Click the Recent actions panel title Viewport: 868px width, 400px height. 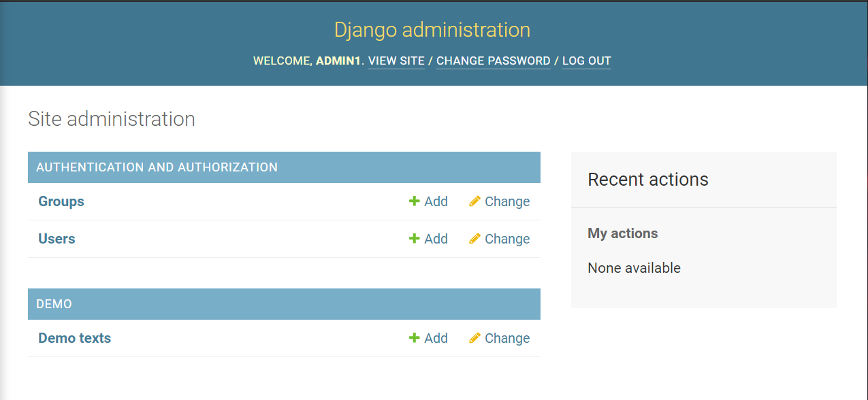click(648, 180)
